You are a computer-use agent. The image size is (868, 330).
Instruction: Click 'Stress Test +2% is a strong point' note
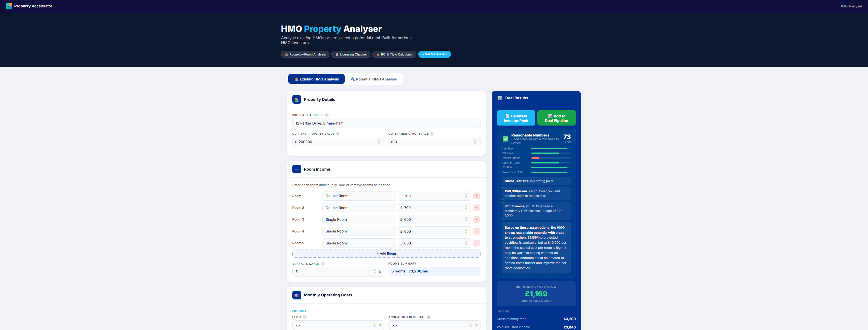click(536, 181)
